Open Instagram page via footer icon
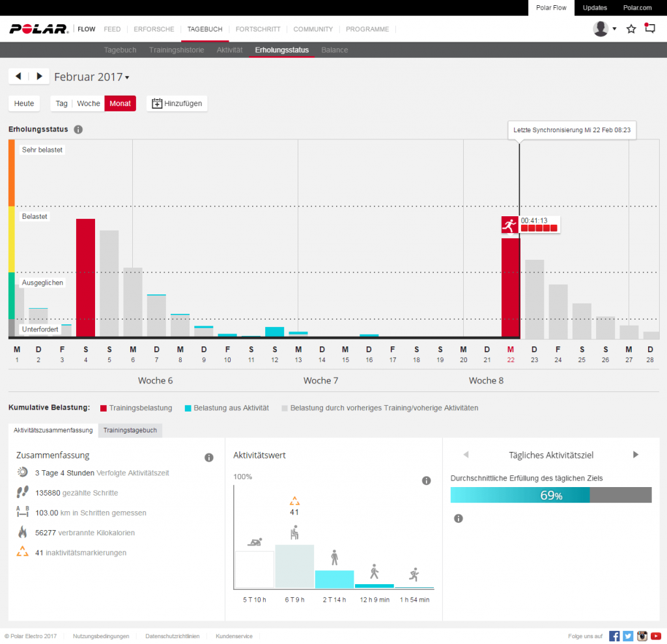This screenshot has height=644, width=667. click(642, 636)
